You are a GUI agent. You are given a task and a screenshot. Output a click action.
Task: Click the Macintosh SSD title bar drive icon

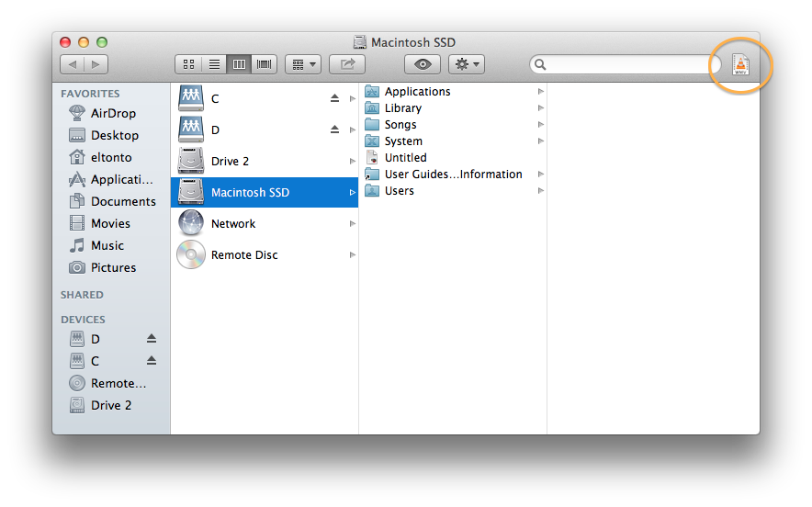coord(359,42)
